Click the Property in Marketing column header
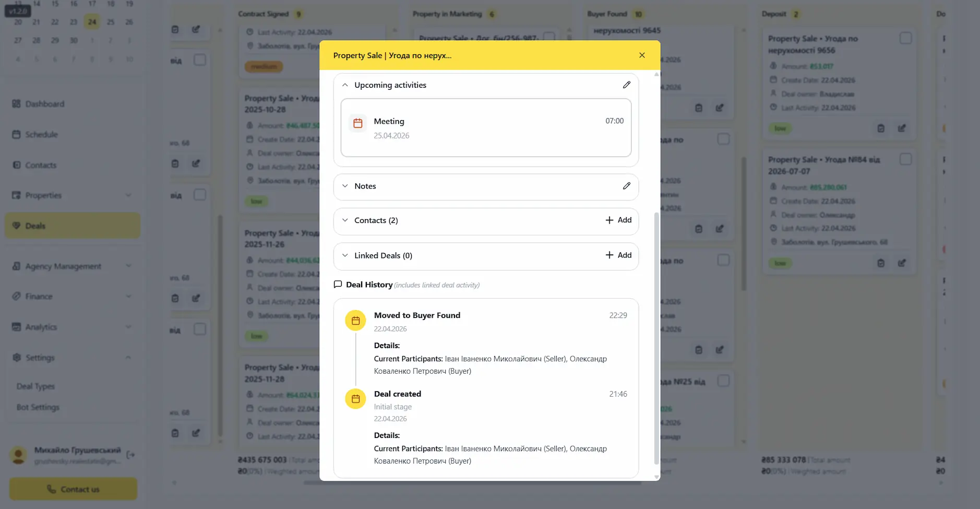 click(x=447, y=14)
